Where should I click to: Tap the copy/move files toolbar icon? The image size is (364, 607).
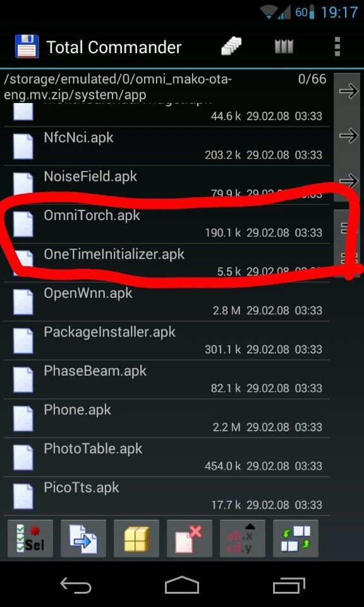pyautogui.click(x=83, y=539)
